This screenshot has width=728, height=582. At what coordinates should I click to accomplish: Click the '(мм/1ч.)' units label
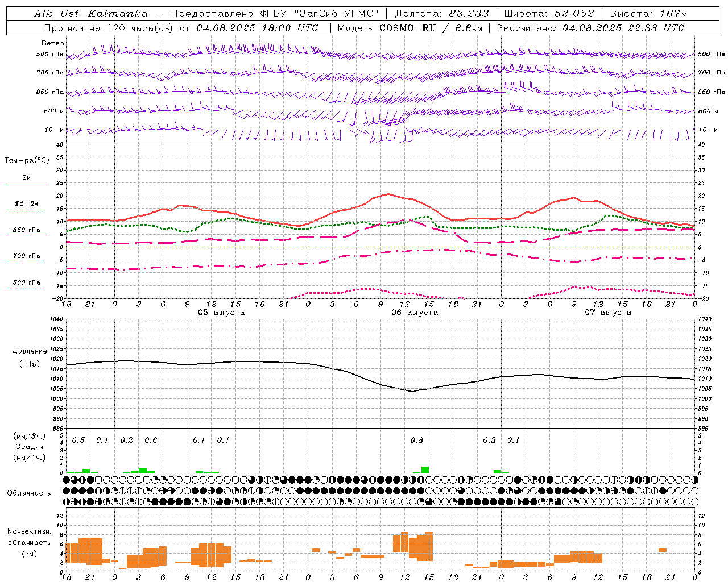click(30, 458)
